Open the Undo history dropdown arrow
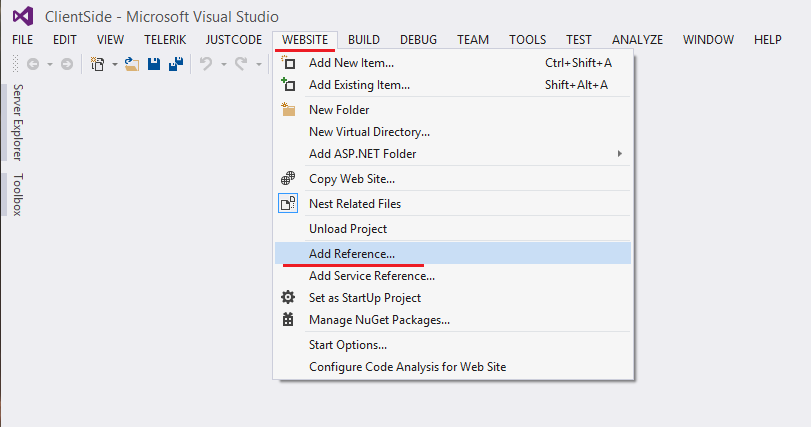Image resolution: width=811 pixels, height=427 pixels. pos(222,63)
